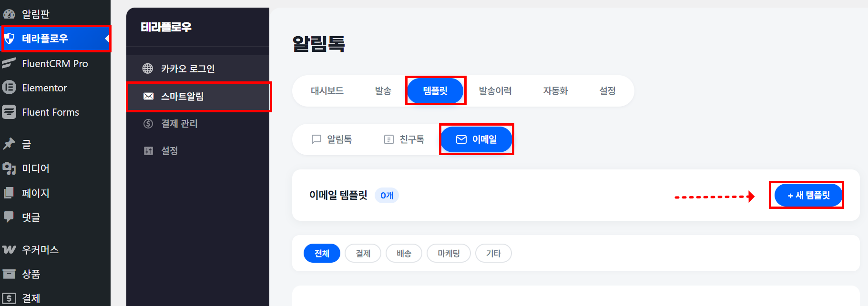Select the Elementor icon in the sidebar

coord(9,88)
